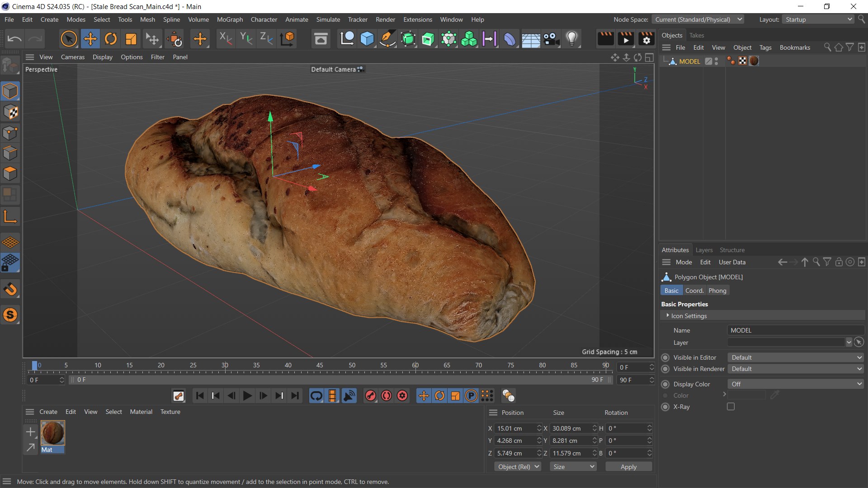Switch to the Coord. tab
The height and width of the screenshot is (488, 868).
click(x=694, y=291)
